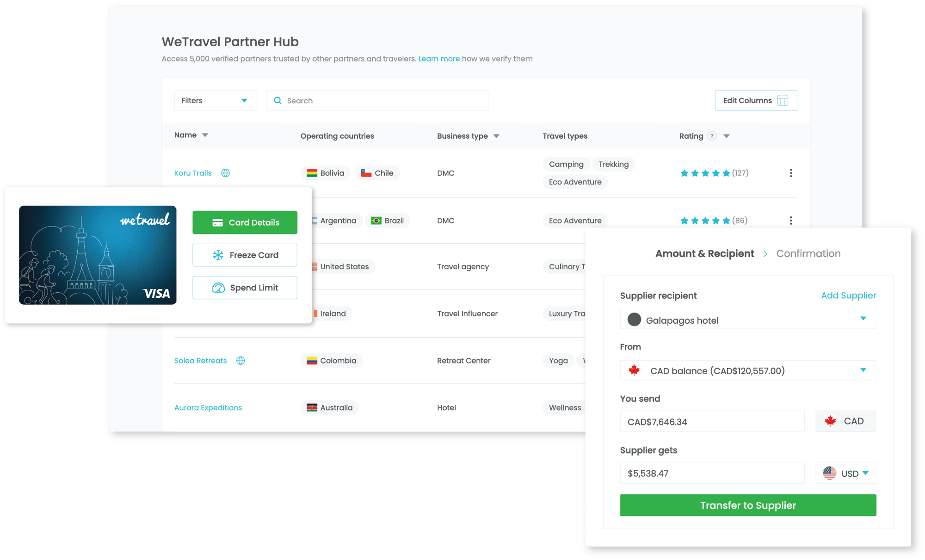
Task: Open the Aurora Expeditions partner link
Action: pyautogui.click(x=208, y=407)
